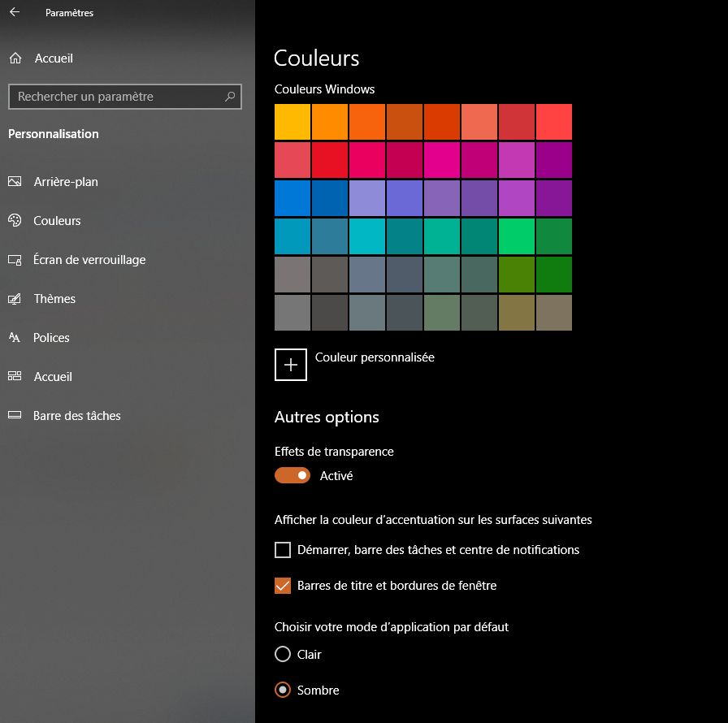This screenshot has height=723, width=728.
Task: Select the yellow-gold color swatch
Action: (292, 122)
